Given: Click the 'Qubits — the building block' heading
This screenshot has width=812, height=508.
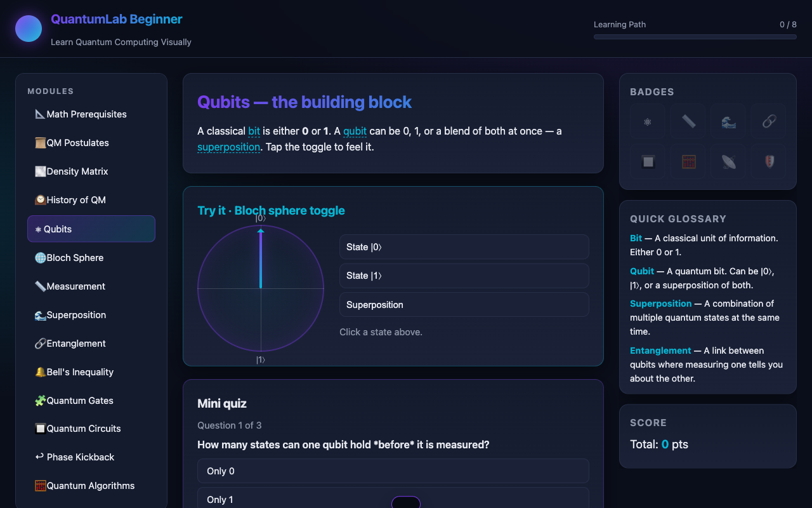Looking at the screenshot, I should click(304, 102).
